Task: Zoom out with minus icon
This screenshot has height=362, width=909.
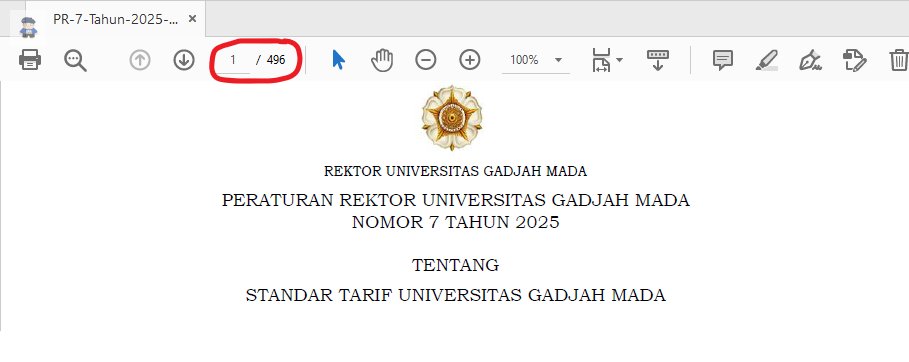Action: (x=426, y=60)
